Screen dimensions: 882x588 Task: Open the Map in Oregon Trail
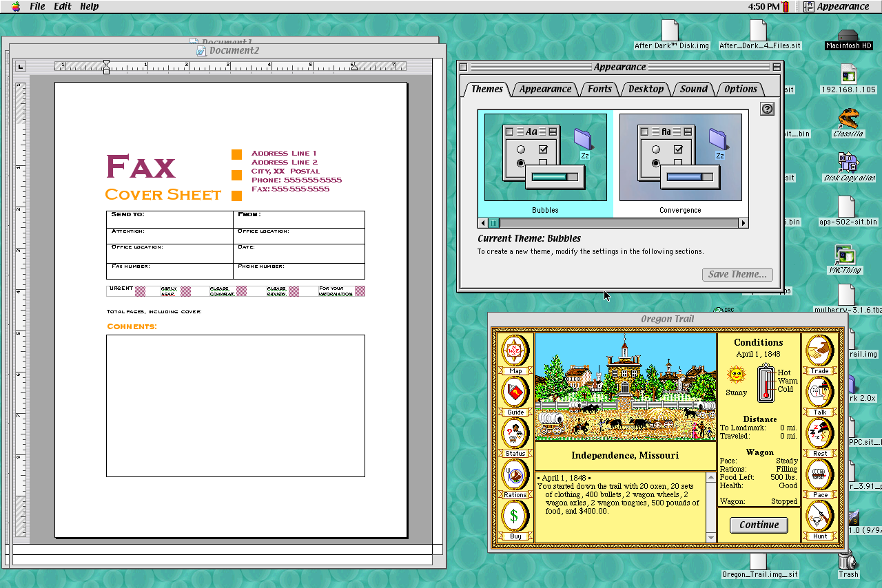pos(515,352)
